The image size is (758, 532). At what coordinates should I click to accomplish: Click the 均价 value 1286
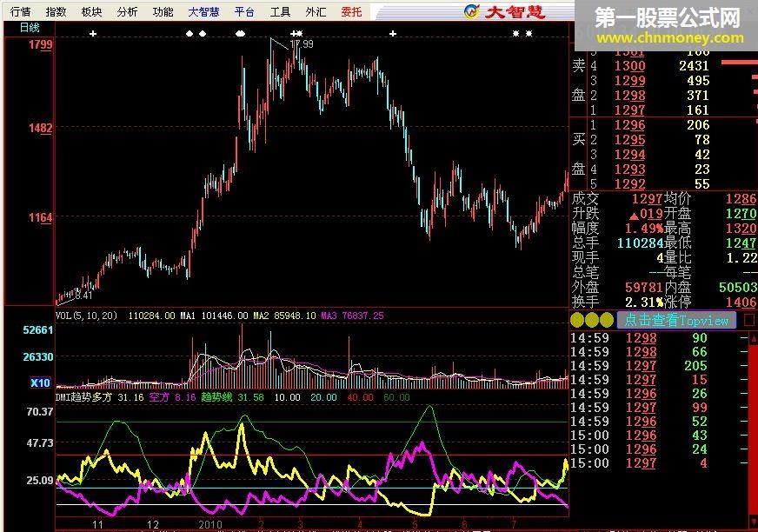[741, 199]
